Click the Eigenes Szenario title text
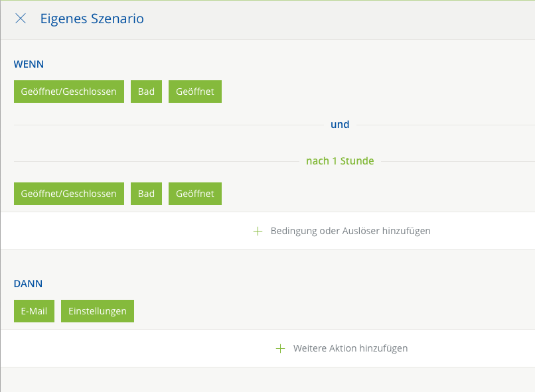This screenshot has width=535, height=392. tap(92, 19)
